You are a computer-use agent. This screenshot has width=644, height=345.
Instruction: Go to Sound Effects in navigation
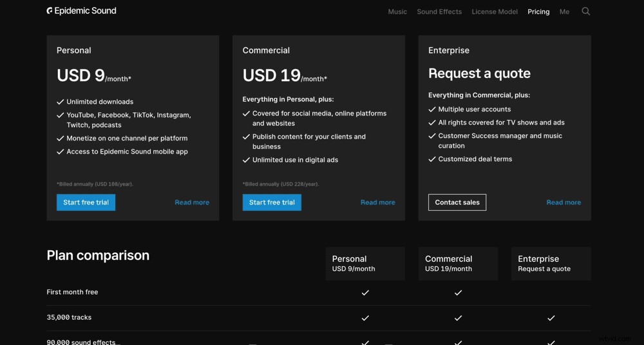point(439,12)
